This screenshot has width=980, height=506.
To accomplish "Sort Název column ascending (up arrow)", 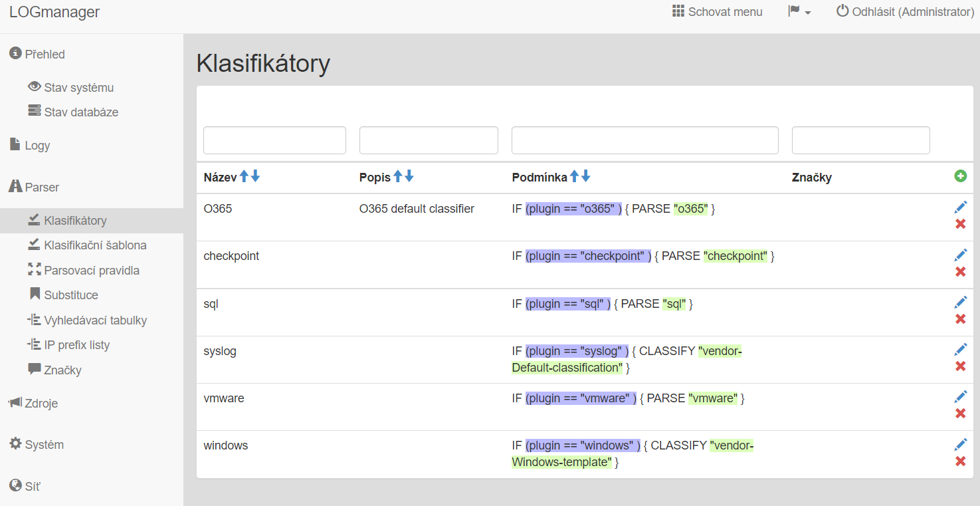I will pyautogui.click(x=244, y=176).
